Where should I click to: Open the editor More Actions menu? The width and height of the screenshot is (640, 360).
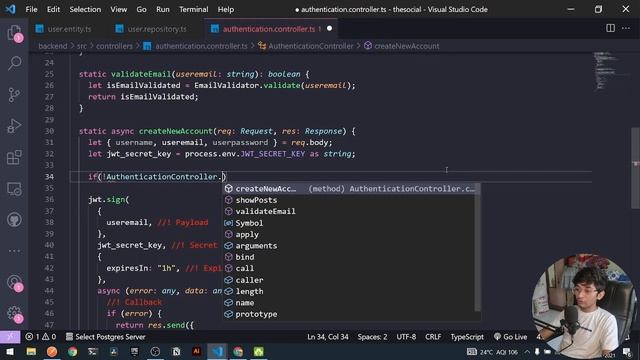(x=626, y=28)
